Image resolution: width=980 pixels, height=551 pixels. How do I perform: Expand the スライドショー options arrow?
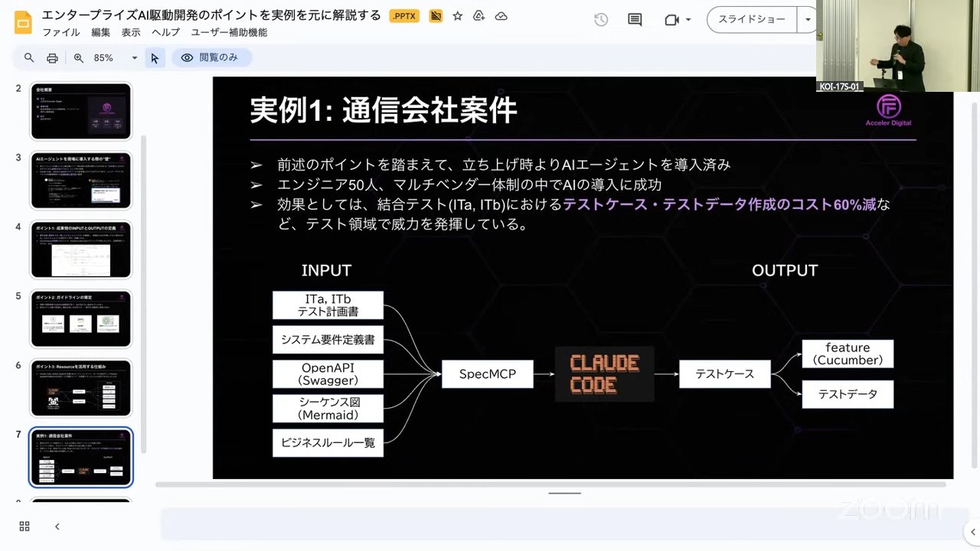[808, 20]
